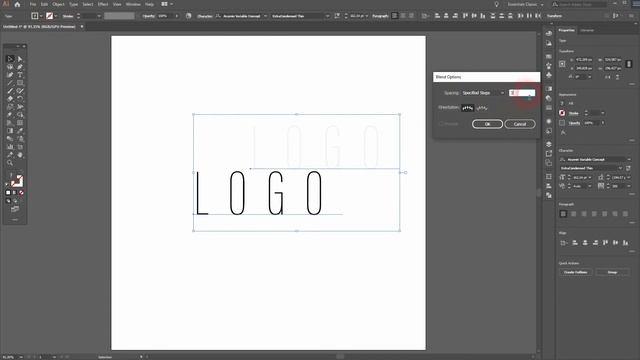Screen dimensions: 640x360
Task: Set color mode to Color in toolbar
Action: (8, 193)
